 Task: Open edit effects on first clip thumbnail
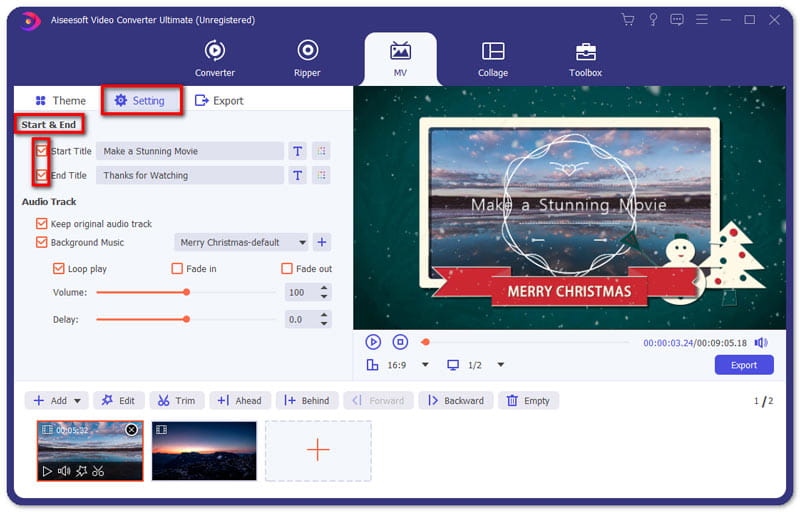point(82,471)
